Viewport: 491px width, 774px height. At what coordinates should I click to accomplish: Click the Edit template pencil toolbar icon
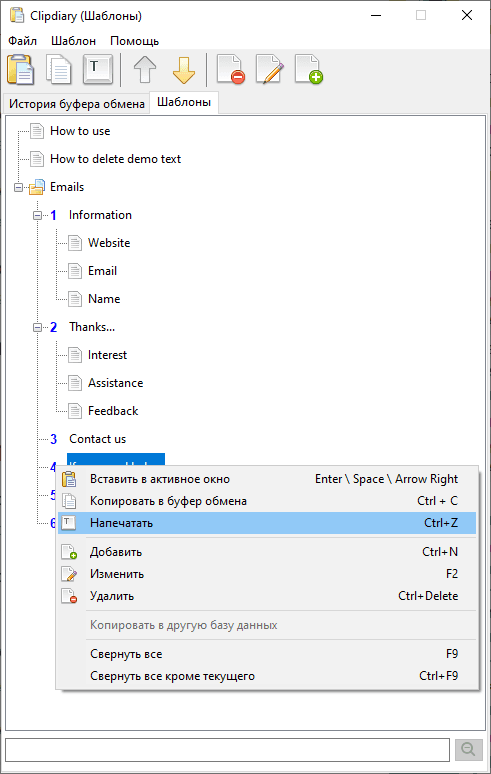[x=270, y=70]
